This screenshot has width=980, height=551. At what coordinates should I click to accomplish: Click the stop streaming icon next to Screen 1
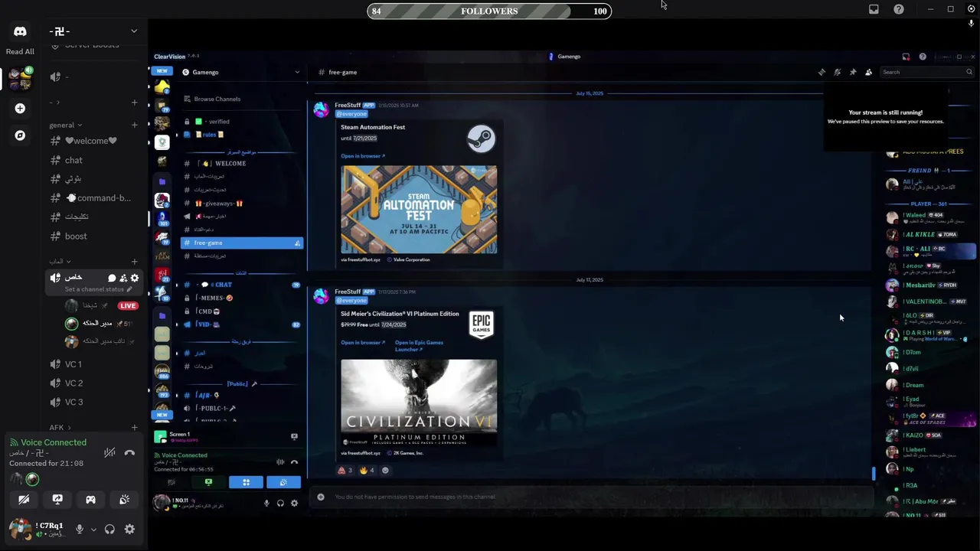coord(294,436)
